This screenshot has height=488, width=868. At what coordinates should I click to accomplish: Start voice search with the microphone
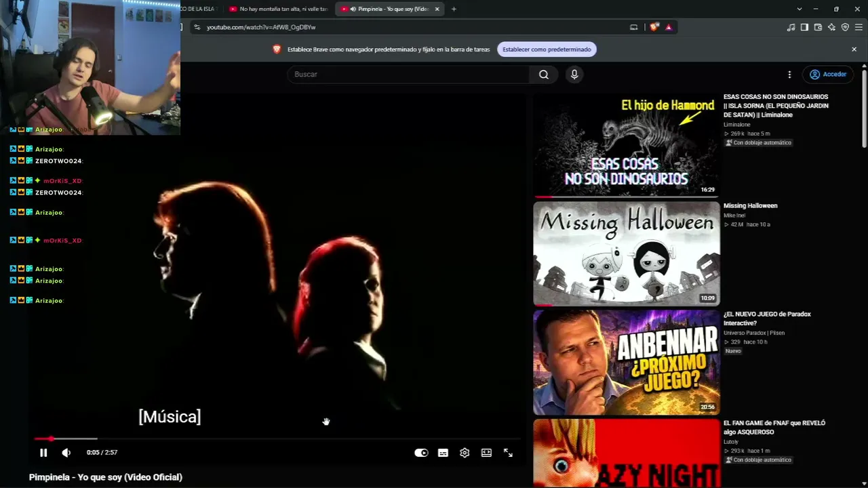[574, 75]
